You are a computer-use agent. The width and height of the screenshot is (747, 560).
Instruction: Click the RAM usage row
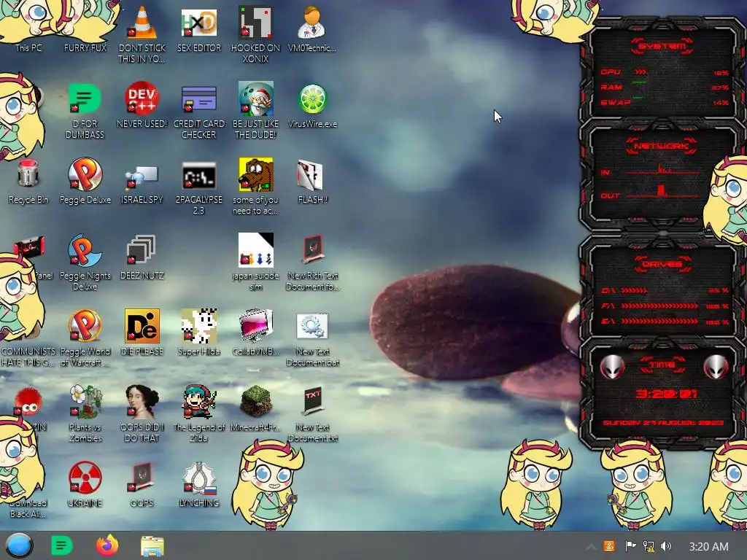(665, 87)
